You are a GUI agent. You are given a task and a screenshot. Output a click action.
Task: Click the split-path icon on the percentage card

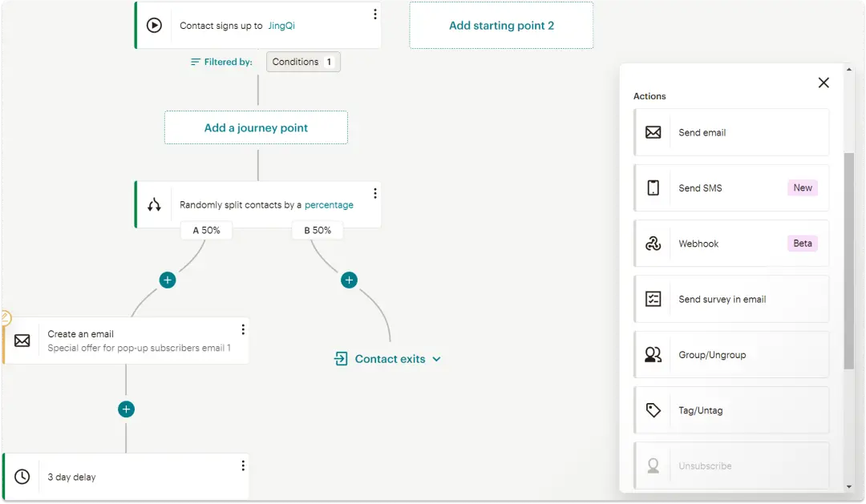point(154,205)
